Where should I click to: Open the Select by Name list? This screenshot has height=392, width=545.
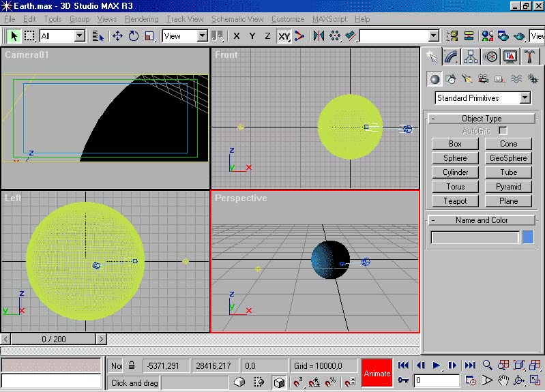coord(98,36)
